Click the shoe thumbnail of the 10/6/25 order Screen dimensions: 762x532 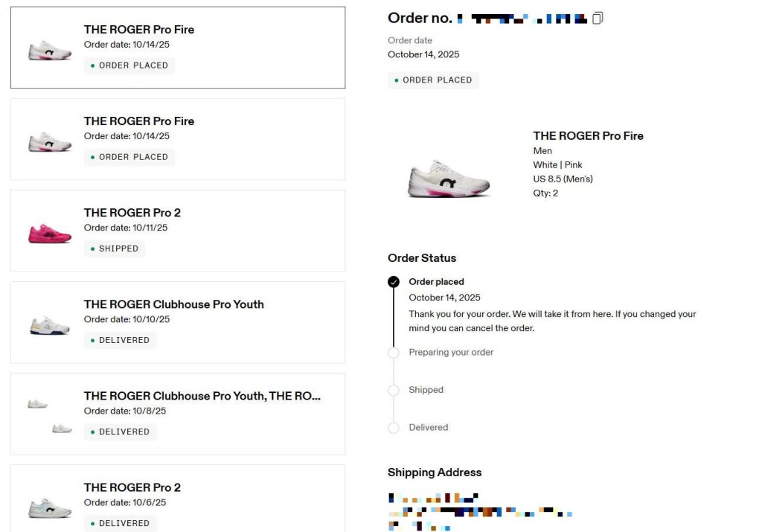pyautogui.click(x=50, y=507)
